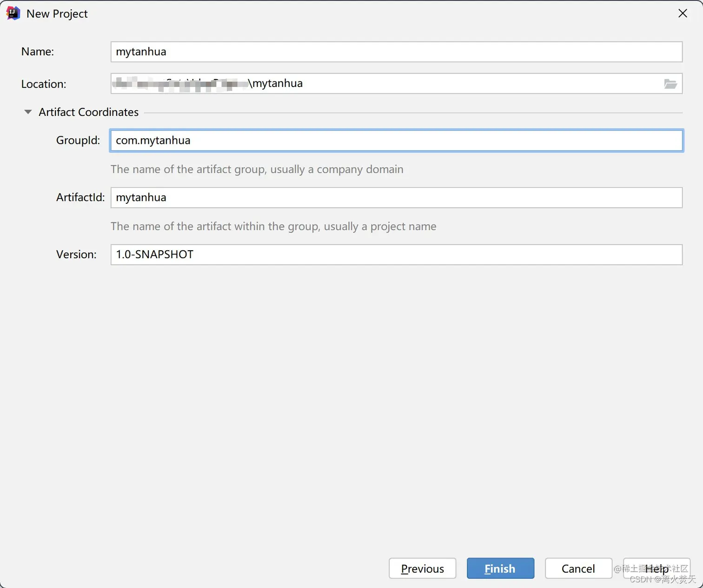Screen dimensions: 703x588
Task: Click the Version field 1.0-SNAPSHOT
Action: pos(397,254)
